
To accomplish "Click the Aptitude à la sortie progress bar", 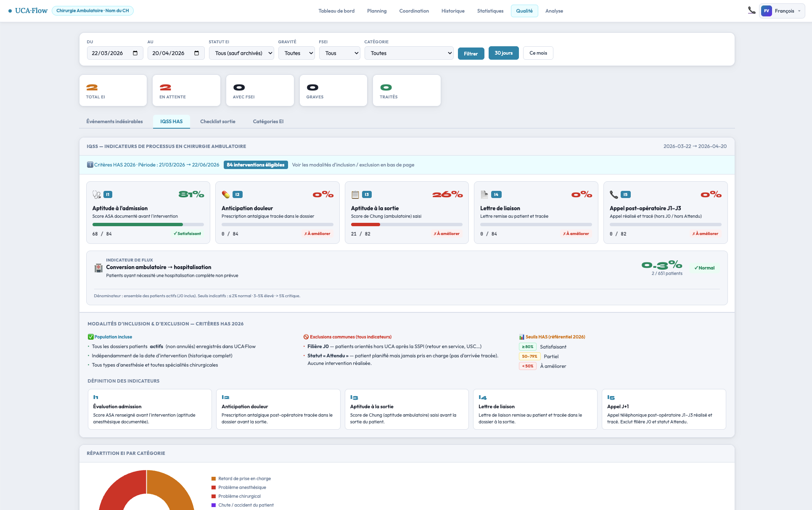I will point(407,225).
